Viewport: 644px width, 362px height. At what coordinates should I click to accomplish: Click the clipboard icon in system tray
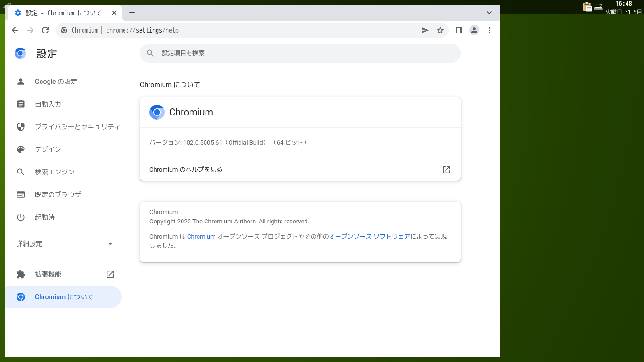[x=587, y=7]
